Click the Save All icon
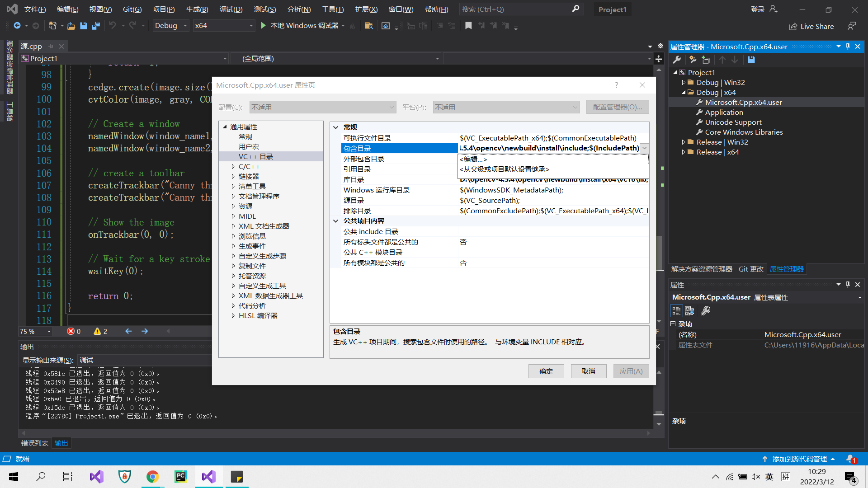 pyautogui.click(x=95, y=26)
